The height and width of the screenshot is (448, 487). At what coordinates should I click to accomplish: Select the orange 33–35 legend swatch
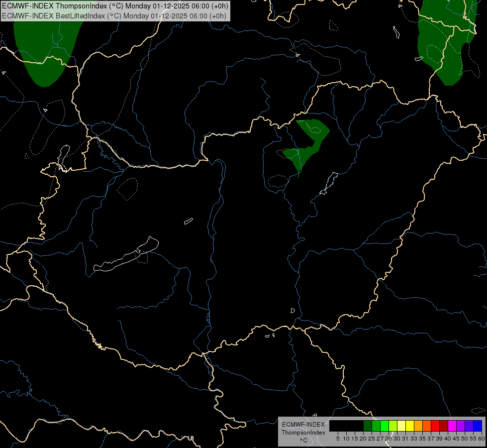[418, 426]
